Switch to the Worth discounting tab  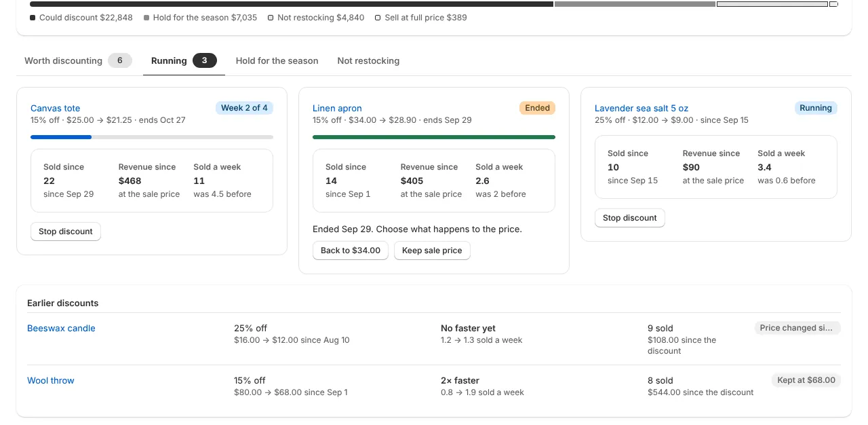(x=78, y=60)
